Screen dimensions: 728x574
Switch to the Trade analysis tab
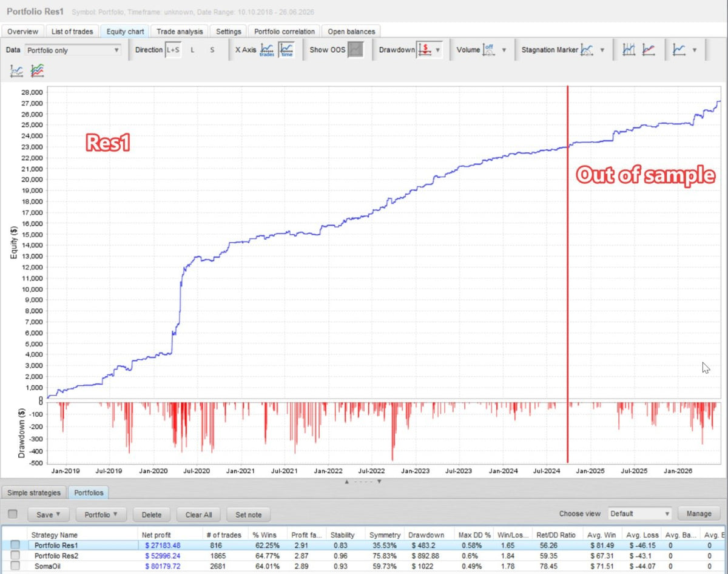[180, 32]
